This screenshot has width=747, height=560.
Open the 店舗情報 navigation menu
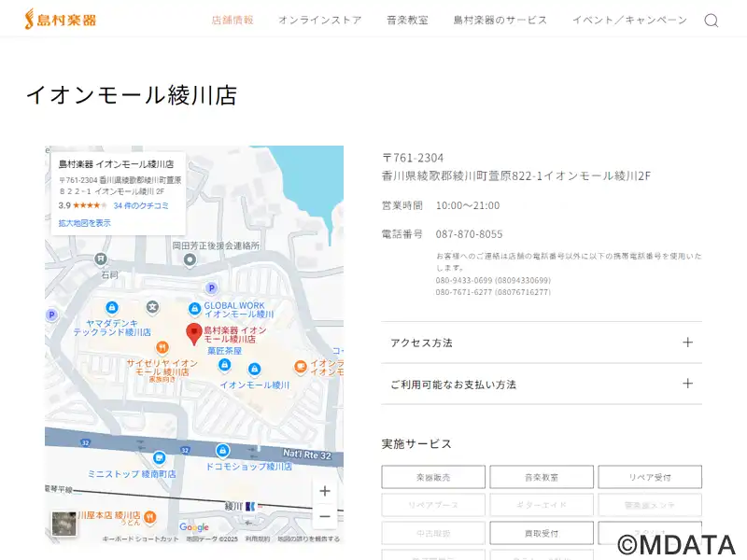233,20
